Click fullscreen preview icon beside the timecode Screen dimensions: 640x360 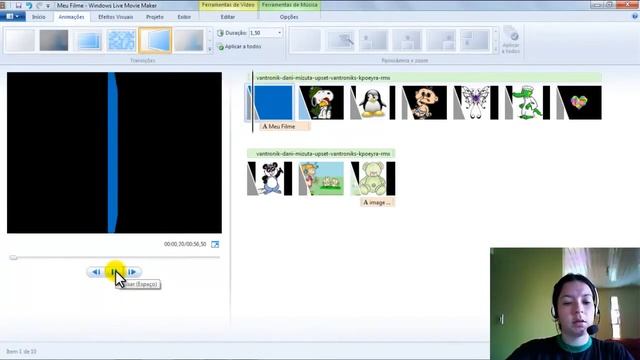point(215,244)
